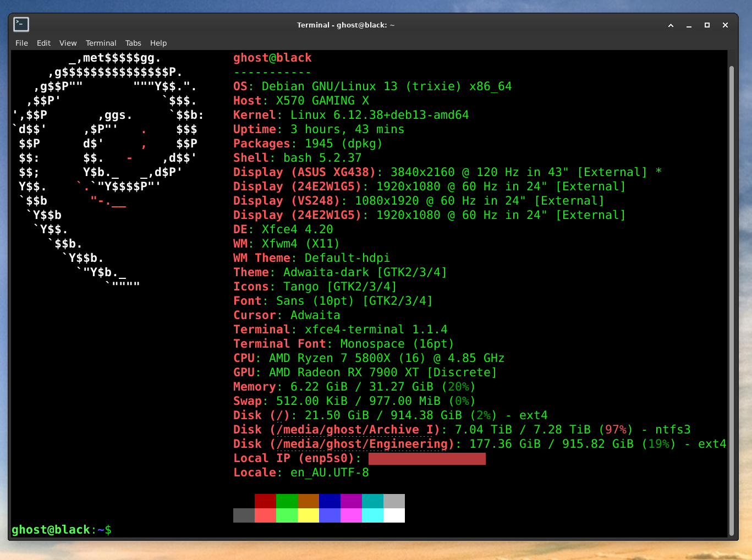Click the 'Xfce4 4.20' DE text
The width and height of the screenshot is (752, 560).
(297, 229)
